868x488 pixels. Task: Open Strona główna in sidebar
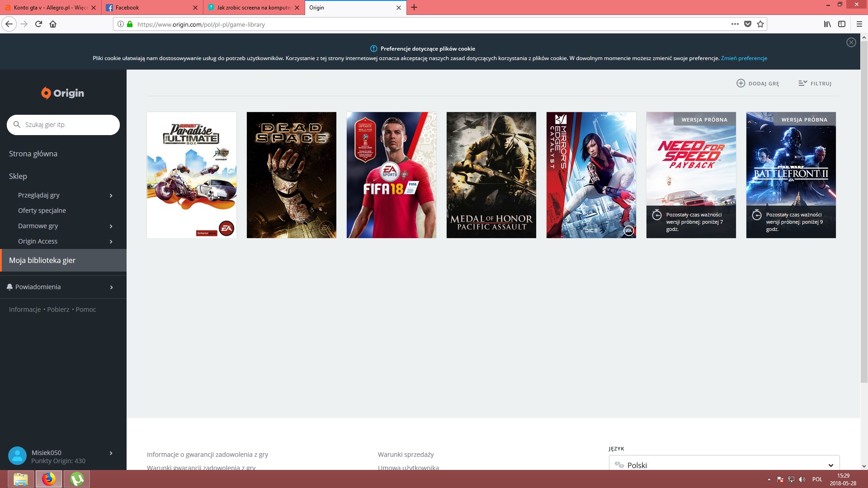[x=33, y=154]
